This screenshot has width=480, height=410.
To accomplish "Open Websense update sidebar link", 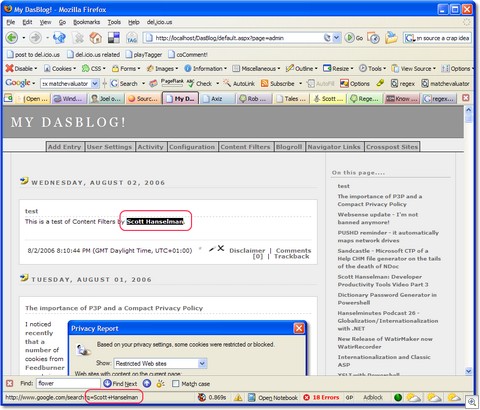I will coord(378,218).
